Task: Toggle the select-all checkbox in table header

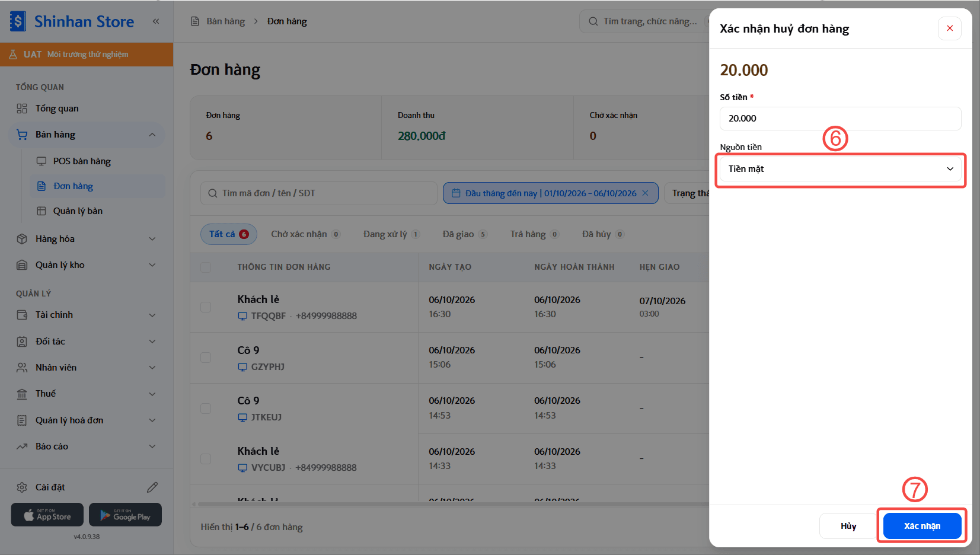Action: pyautogui.click(x=206, y=267)
